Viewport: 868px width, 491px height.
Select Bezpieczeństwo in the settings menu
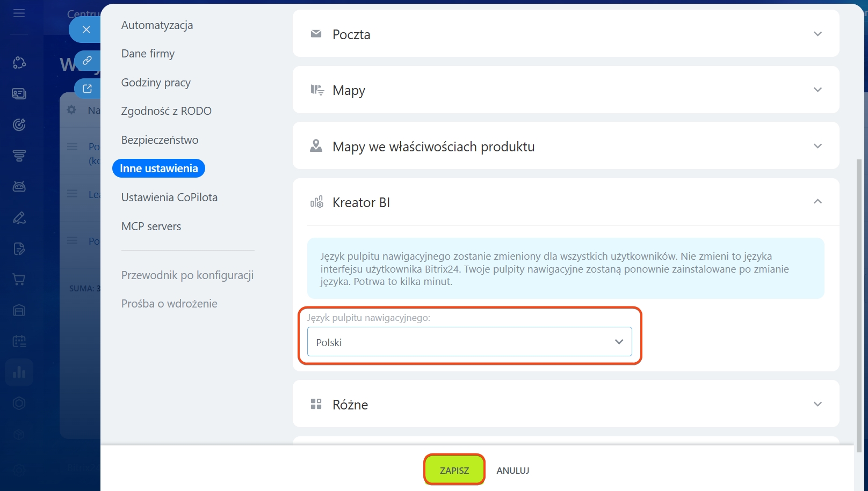tap(160, 140)
